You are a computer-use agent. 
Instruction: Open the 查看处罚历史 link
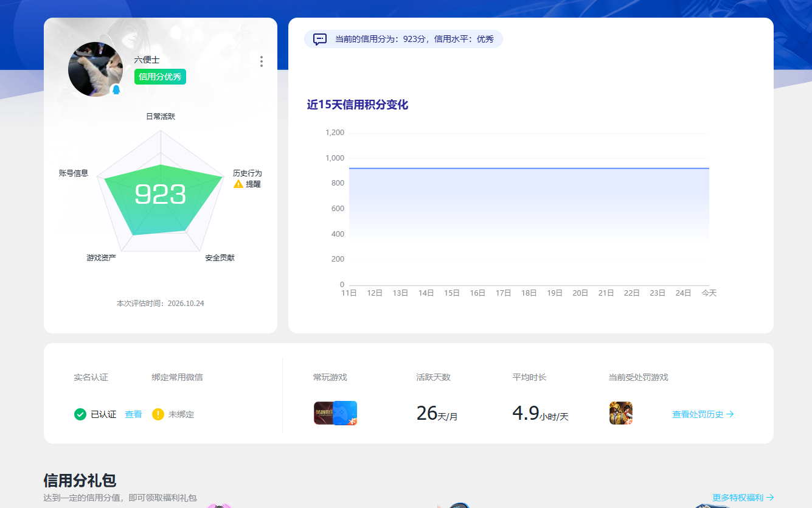[x=698, y=414]
